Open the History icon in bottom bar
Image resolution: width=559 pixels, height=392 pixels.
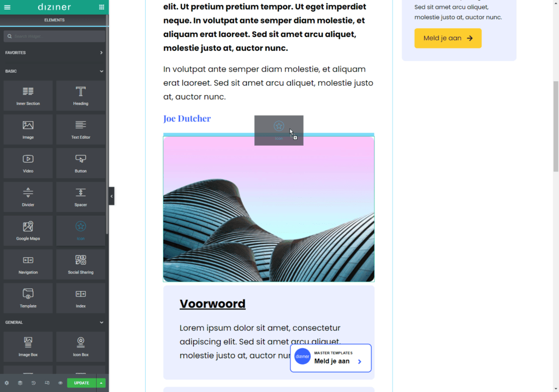[x=33, y=383]
